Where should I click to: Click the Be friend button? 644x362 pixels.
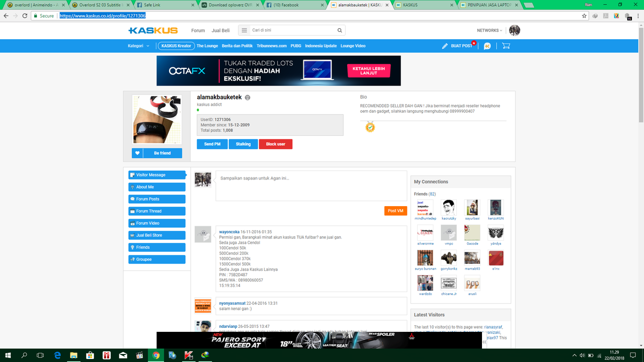[x=163, y=153]
